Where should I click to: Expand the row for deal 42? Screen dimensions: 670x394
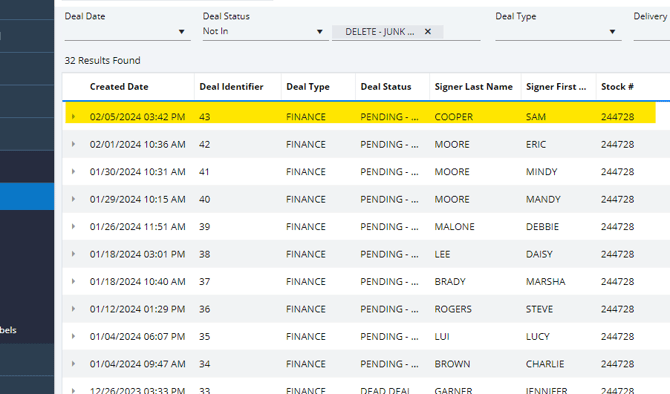tap(73, 144)
